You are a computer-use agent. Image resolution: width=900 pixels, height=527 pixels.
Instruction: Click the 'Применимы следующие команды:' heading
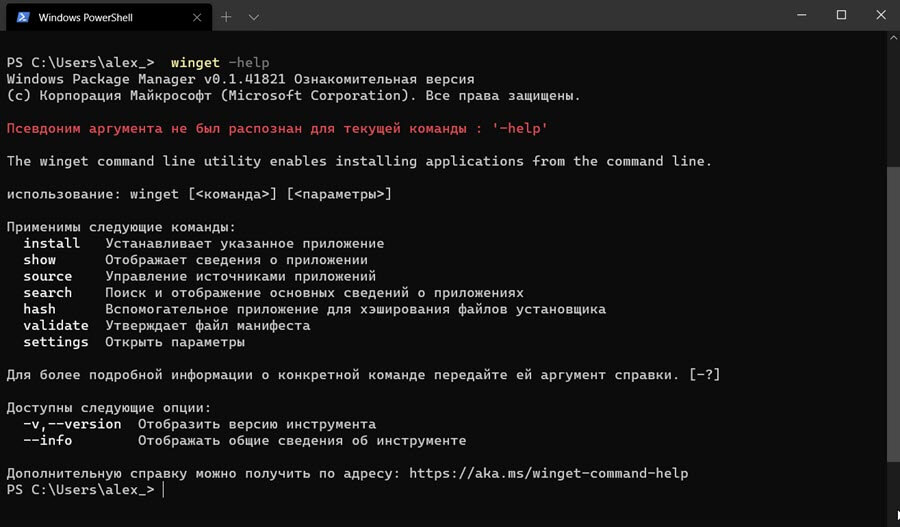tap(121, 227)
